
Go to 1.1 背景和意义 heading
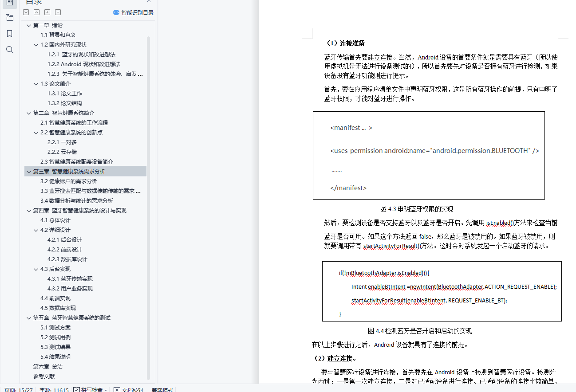click(x=58, y=35)
